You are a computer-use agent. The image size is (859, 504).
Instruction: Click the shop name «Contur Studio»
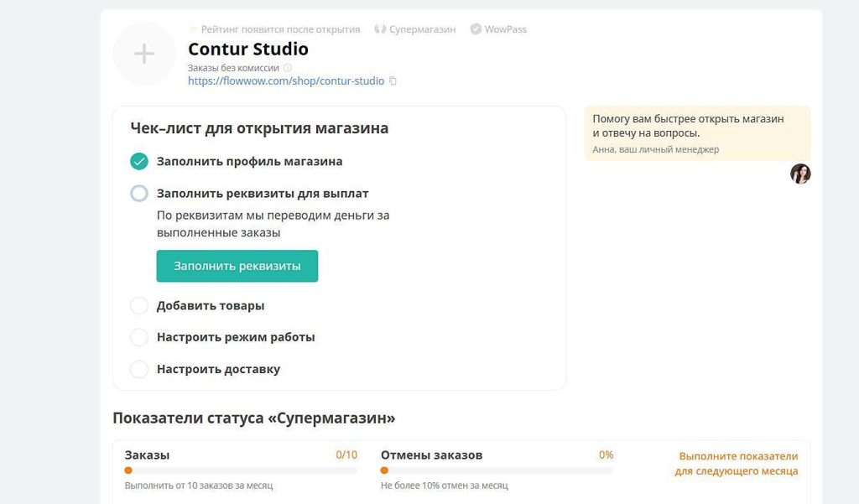tap(247, 49)
